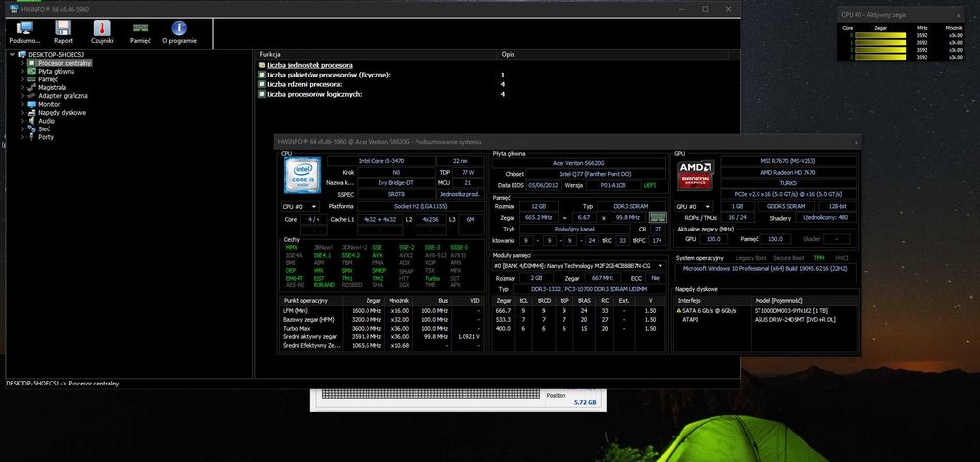Select the Audio tree item
Screen dimensions: 980x462
(47, 121)
